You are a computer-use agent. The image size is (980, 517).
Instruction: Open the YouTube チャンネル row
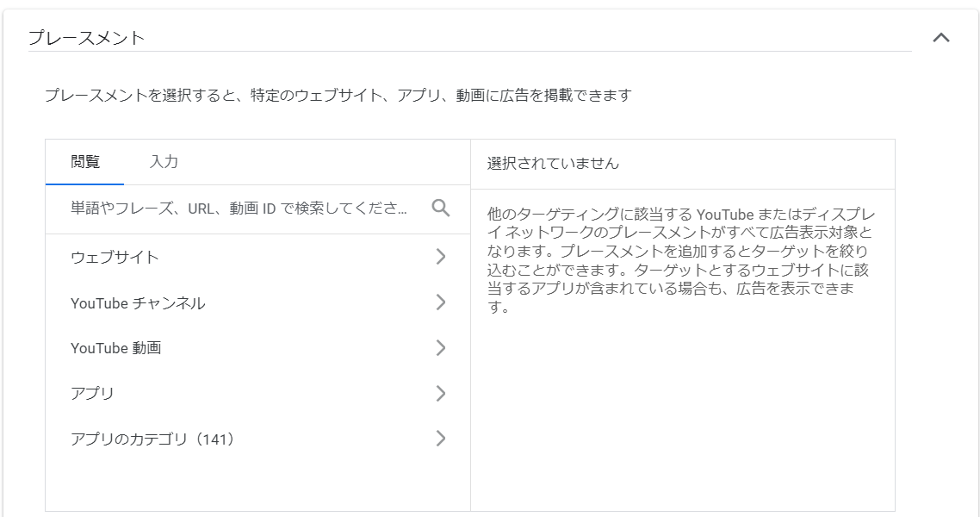pos(258,302)
